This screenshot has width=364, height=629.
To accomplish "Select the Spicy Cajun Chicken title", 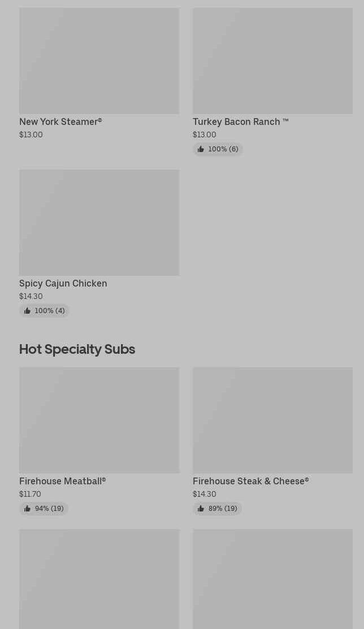I will pos(63,283).
